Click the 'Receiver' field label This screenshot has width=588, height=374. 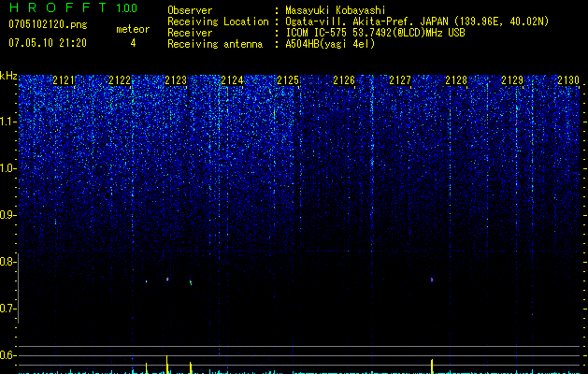coord(190,33)
